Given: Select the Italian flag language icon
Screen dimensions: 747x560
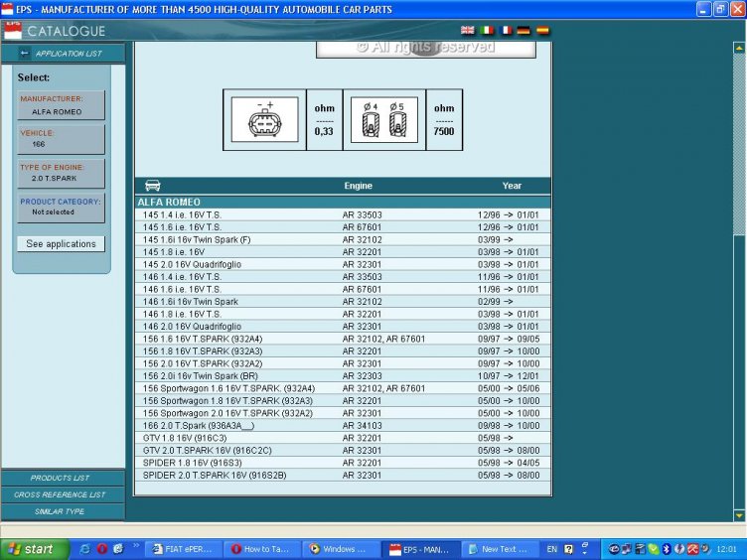Looking at the screenshot, I should click(x=487, y=31).
